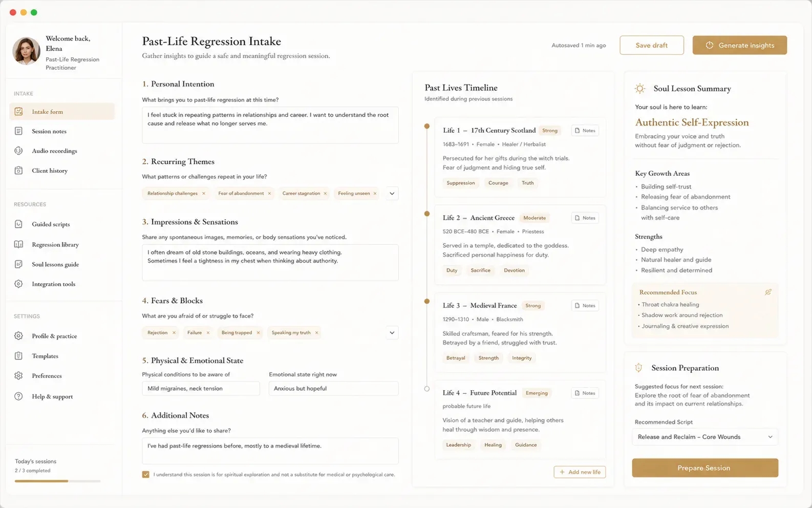Click the Profile & practice gear icon
This screenshot has width=812, height=508.
point(18,336)
